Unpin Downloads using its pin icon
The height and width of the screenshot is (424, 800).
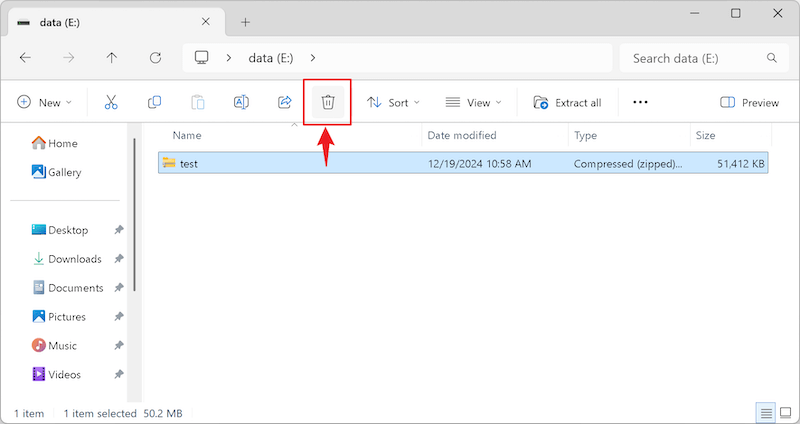[119, 259]
